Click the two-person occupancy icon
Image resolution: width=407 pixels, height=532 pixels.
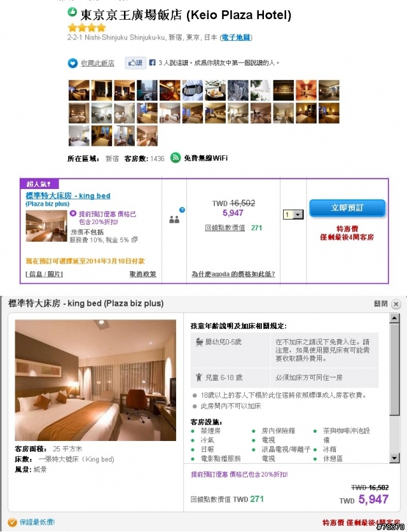174,220
